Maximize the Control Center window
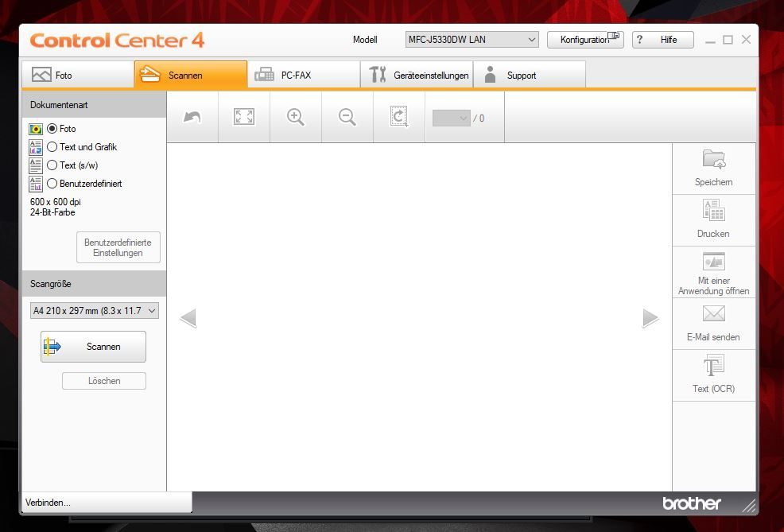 click(728, 40)
